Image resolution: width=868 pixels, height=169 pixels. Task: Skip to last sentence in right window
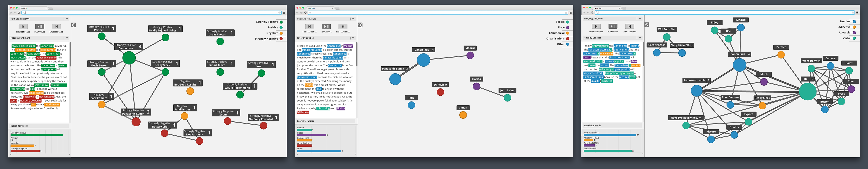(630, 26)
